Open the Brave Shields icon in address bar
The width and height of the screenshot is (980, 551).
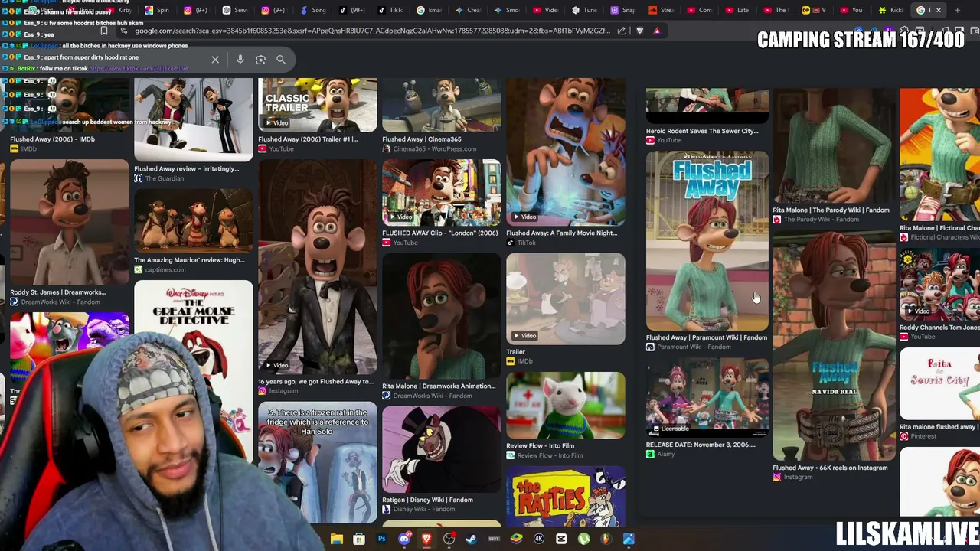tap(639, 31)
